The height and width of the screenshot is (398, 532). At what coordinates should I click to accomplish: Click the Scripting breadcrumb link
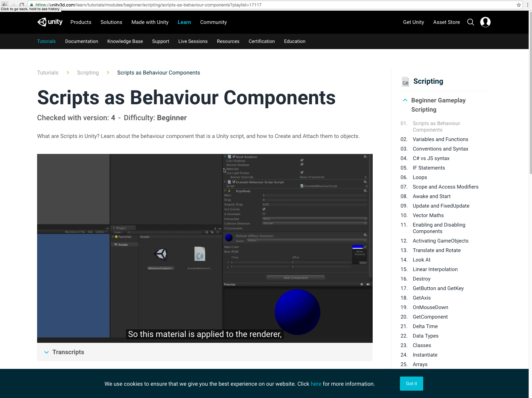(88, 73)
